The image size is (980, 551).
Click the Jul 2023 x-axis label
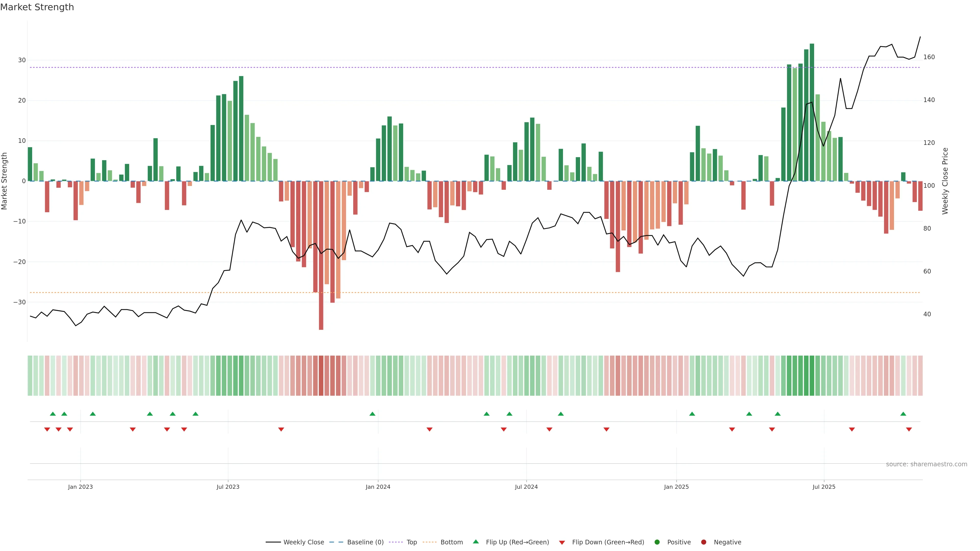point(228,487)
